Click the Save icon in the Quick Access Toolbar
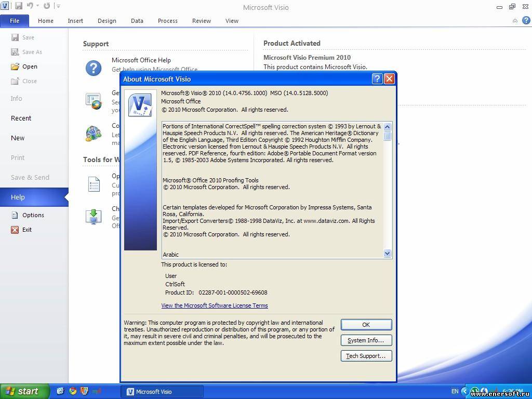 (19, 6)
